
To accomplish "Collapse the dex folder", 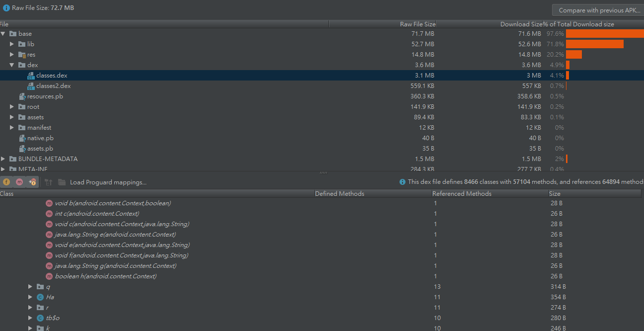I will (x=12, y=65).
